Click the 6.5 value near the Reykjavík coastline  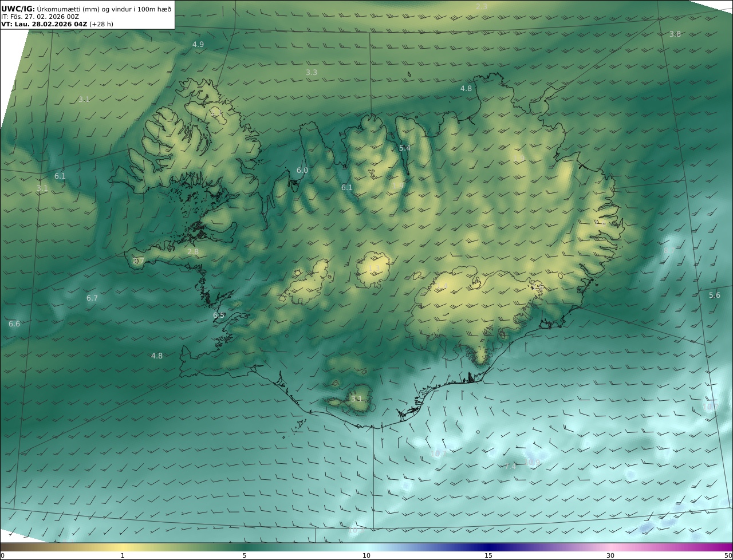tap(219, 316)
